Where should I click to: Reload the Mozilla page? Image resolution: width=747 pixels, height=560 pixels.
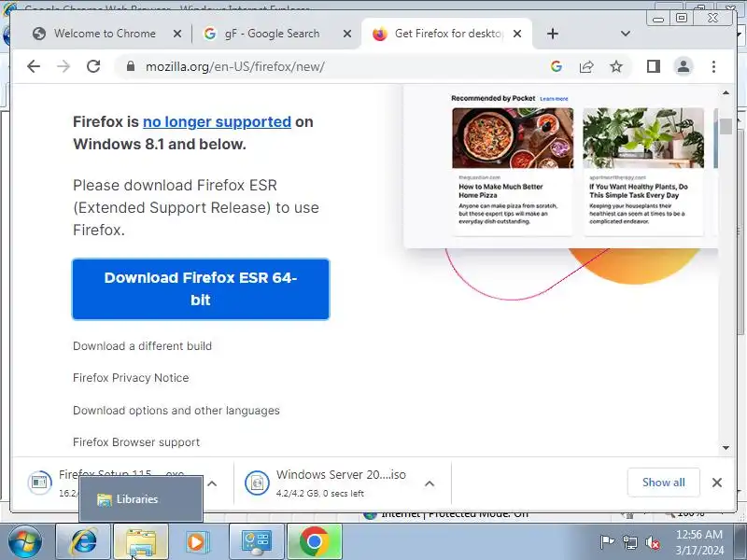coord(93,66)
